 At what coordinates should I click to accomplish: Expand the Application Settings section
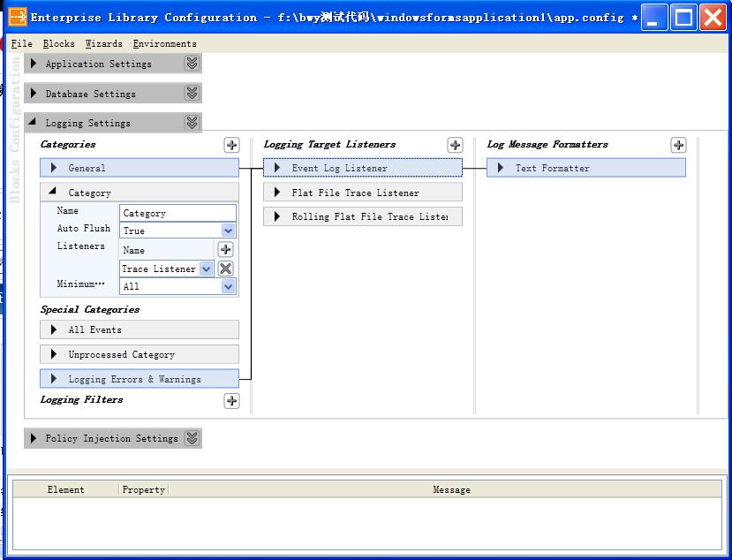point(34,64)
